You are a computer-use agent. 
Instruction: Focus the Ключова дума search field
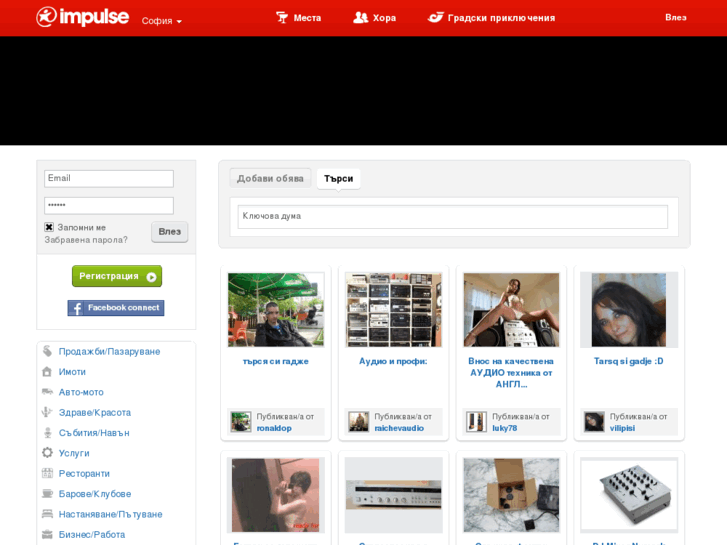(x=453, y=217)
